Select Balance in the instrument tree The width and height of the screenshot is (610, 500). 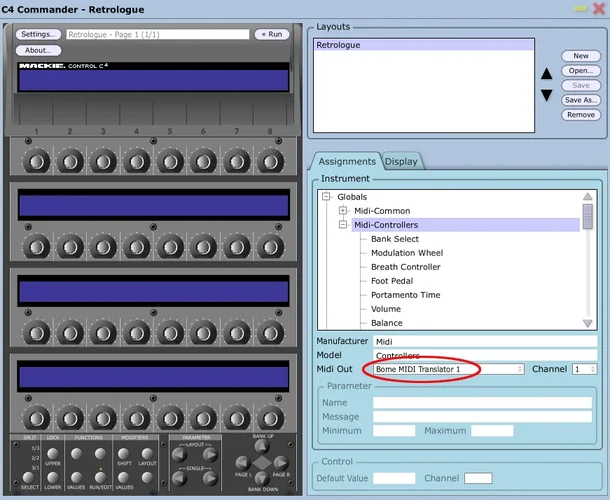pos(387,323)
